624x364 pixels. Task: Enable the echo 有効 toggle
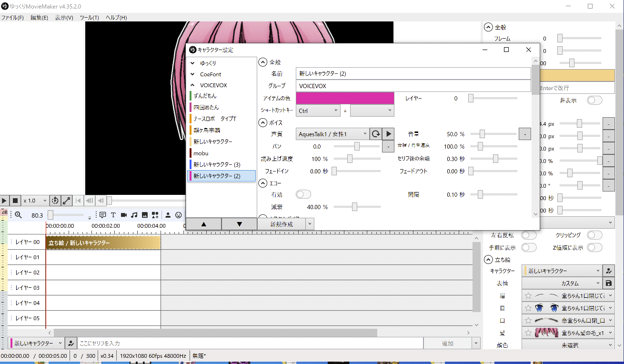pyautogui.click(x=303, y=194)
